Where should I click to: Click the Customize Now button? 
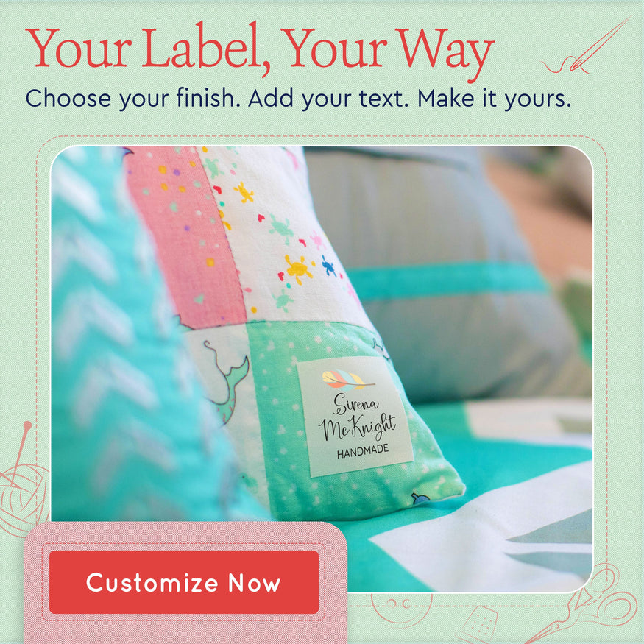[183, 582]
